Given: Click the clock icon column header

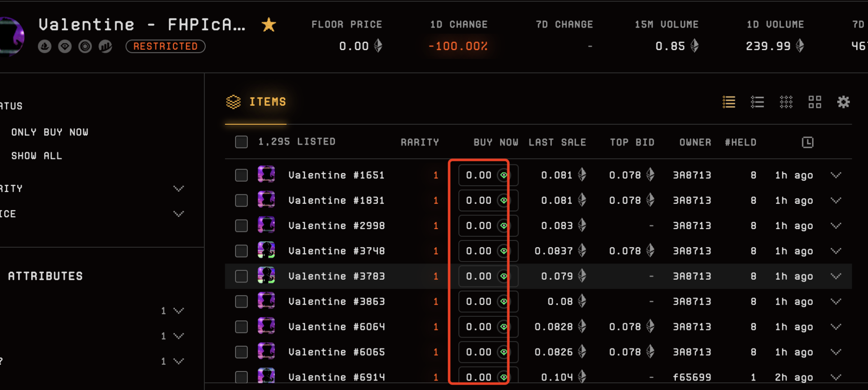Looking at the screenshot, I should click(807, 142).
